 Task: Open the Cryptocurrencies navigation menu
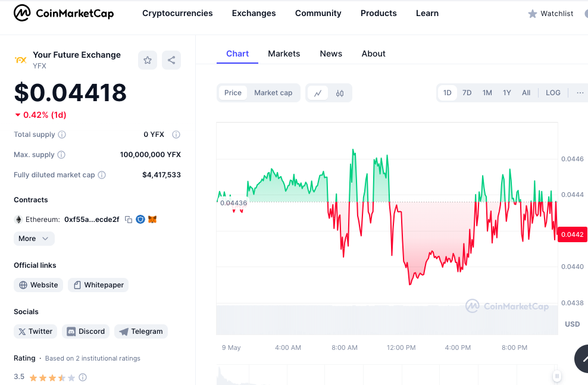point(177,14)
